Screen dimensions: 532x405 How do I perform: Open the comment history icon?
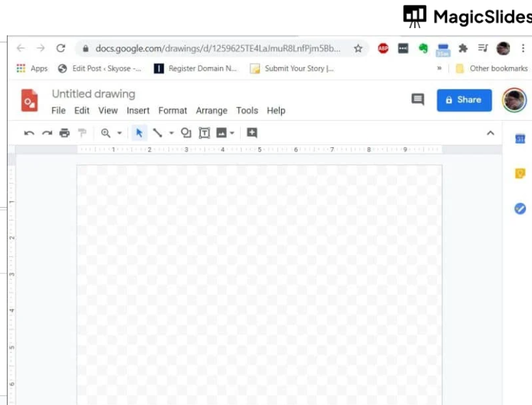418,100
